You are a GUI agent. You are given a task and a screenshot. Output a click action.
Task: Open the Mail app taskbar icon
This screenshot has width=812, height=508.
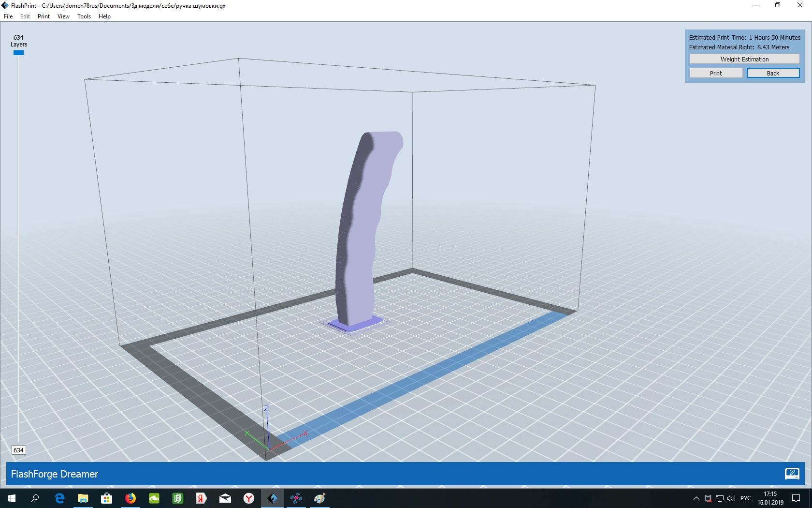225,498
